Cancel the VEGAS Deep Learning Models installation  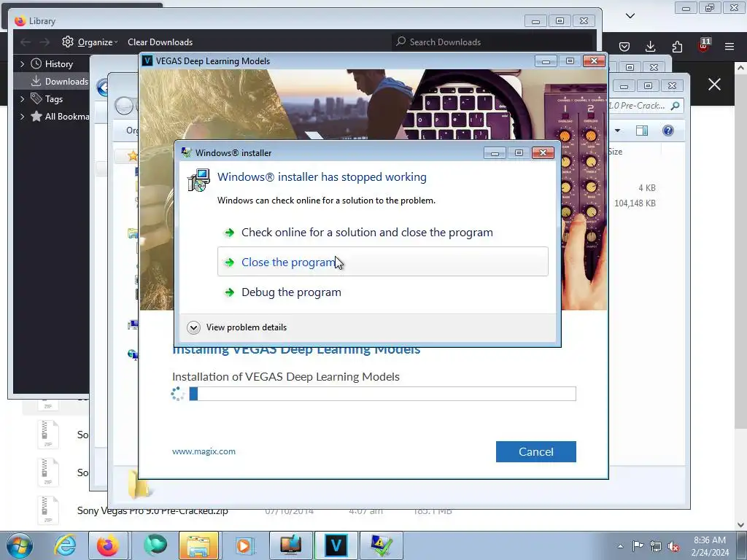pyautogui.click(x=536, y=451)
